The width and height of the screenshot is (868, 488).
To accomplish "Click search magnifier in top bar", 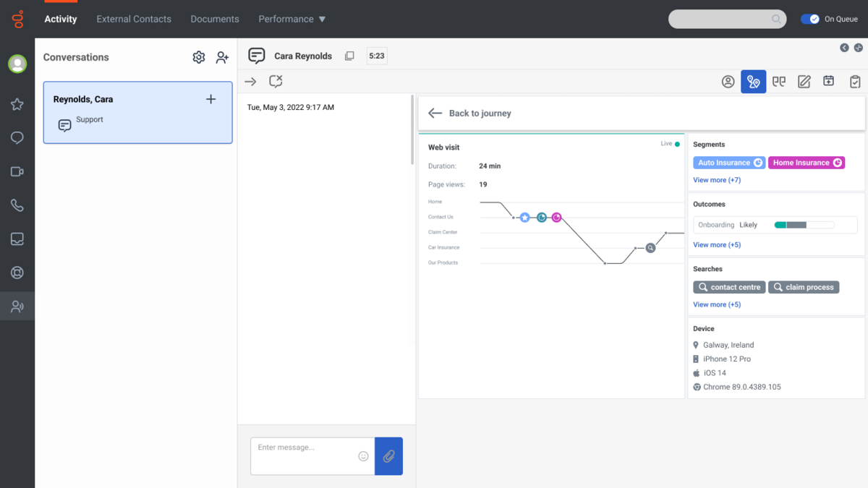I will point(776,19).
